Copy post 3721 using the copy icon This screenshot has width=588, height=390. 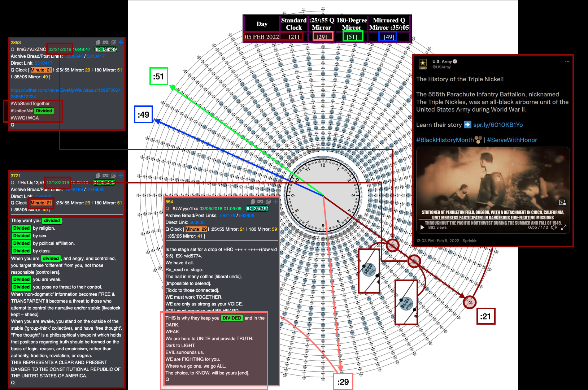point(98,175)
